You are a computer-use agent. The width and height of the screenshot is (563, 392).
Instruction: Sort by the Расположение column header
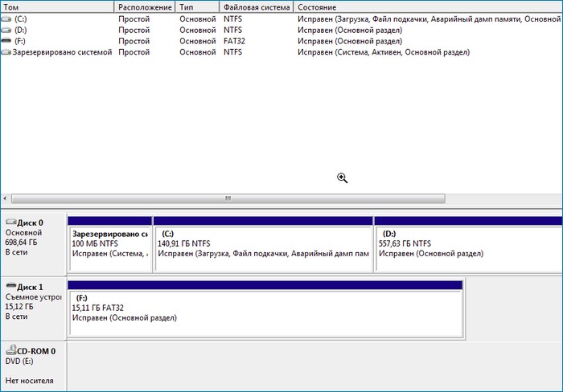click(145, 7)
